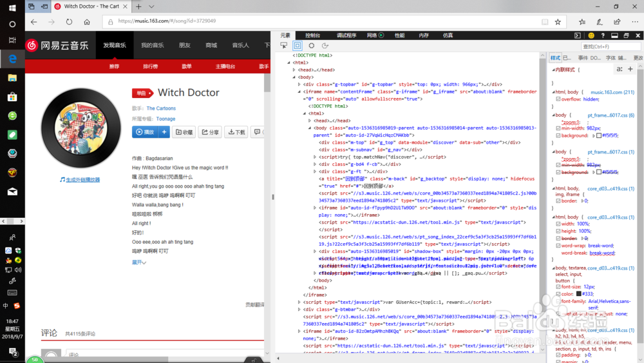Click the NetEase Cloud Music logo

point(57,45)
